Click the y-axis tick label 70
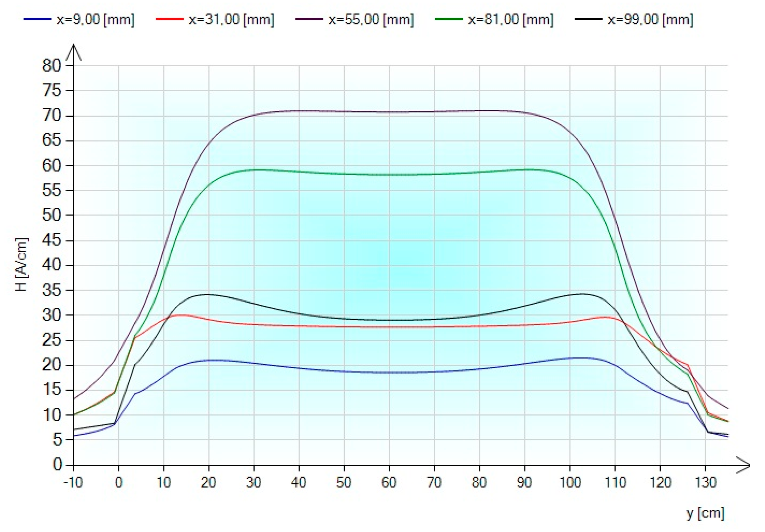 click(x=52, y=115)
